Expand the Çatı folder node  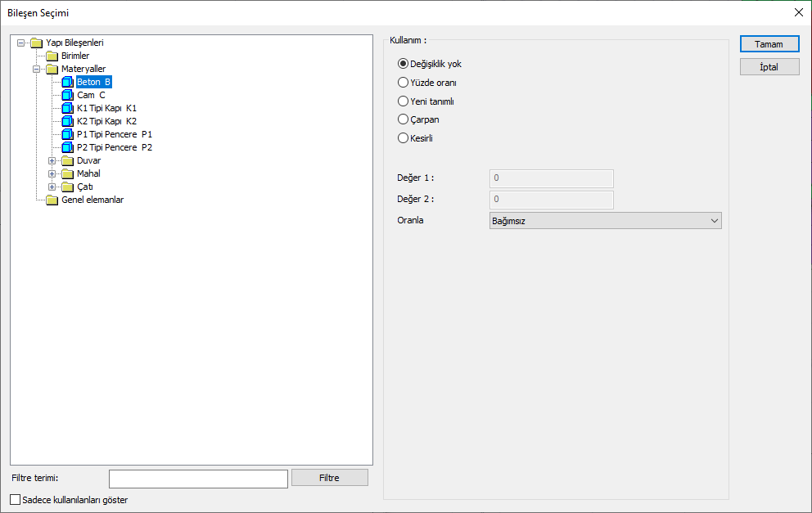coord(52,187)
